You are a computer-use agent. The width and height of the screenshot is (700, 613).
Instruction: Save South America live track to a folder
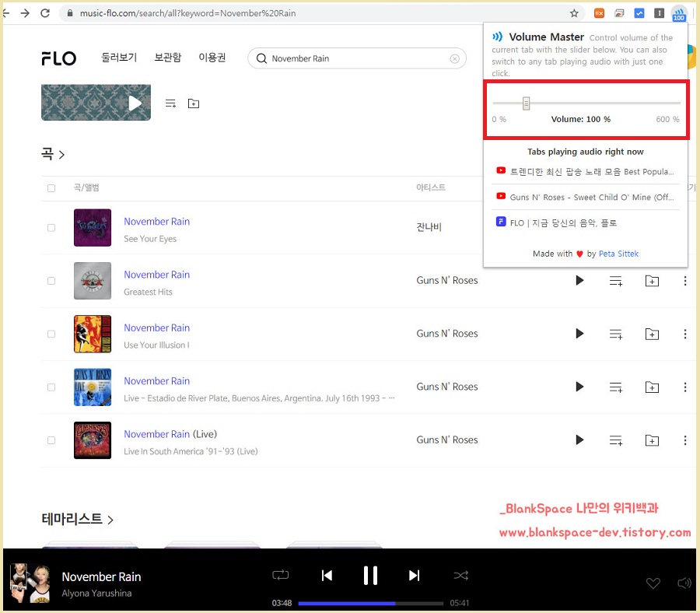[652, 440]
